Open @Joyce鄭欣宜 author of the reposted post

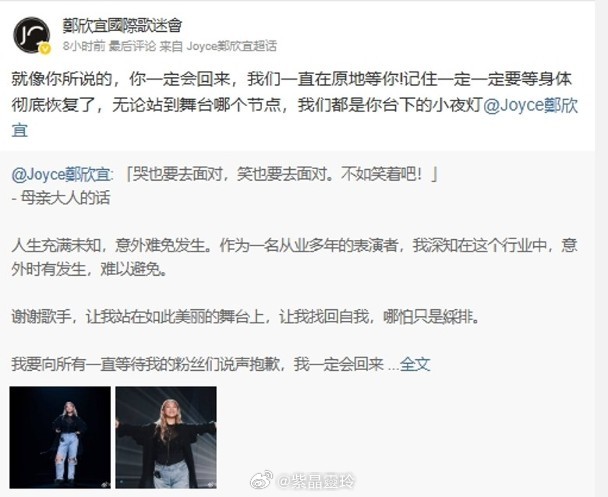click(61, 174)
